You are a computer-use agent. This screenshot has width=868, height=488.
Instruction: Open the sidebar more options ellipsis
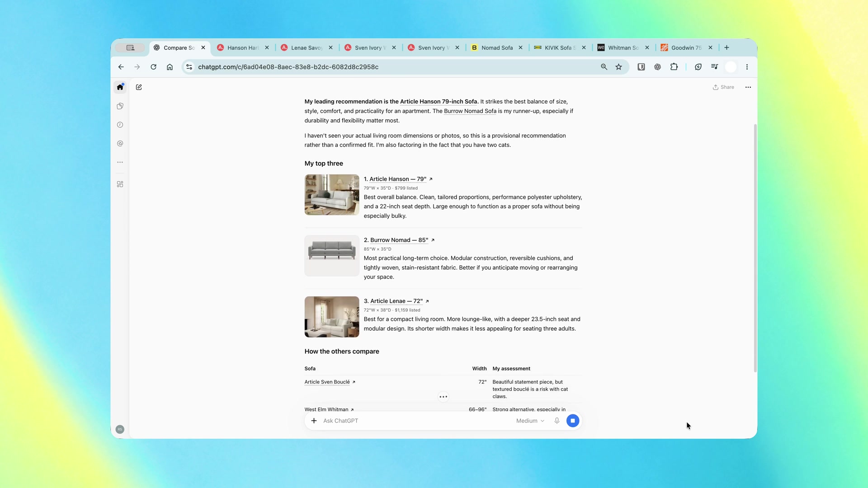click(120, 162)
